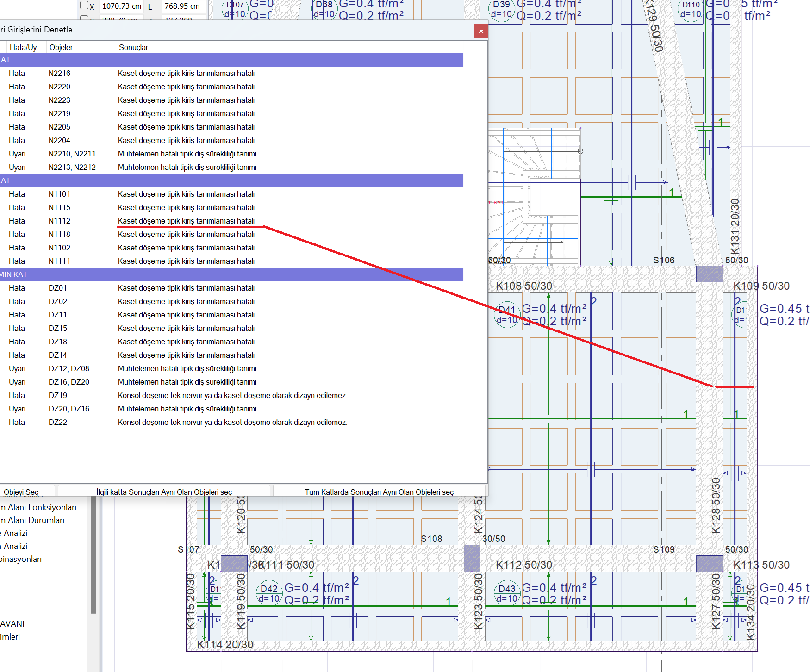Screen dimensions: 810x672
Task: Close the Girişlerini Denetle dialog
Action: (x=481, y=31)
